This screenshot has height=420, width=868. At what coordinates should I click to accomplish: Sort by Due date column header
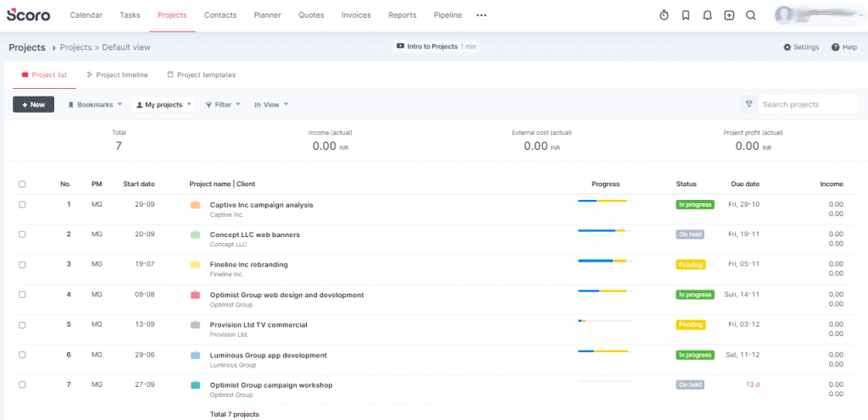pos(745,184)
